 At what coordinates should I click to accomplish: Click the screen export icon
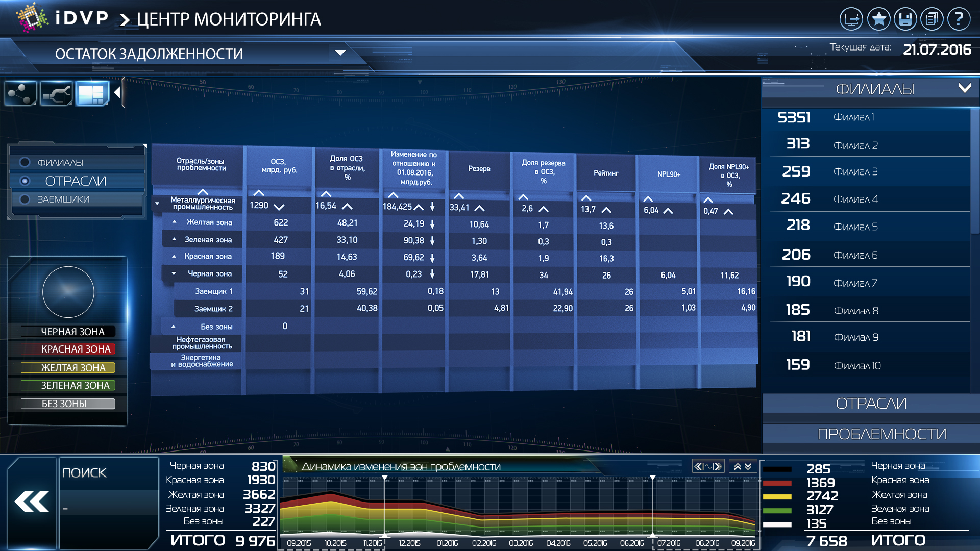click(x=851, y=19)
